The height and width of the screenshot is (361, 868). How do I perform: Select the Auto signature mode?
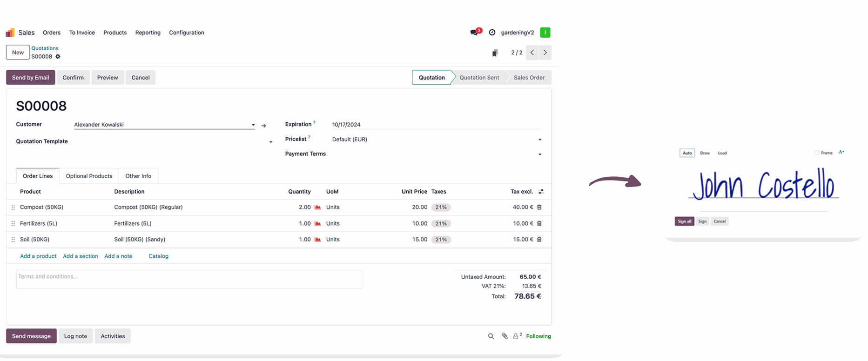(687, 153)
